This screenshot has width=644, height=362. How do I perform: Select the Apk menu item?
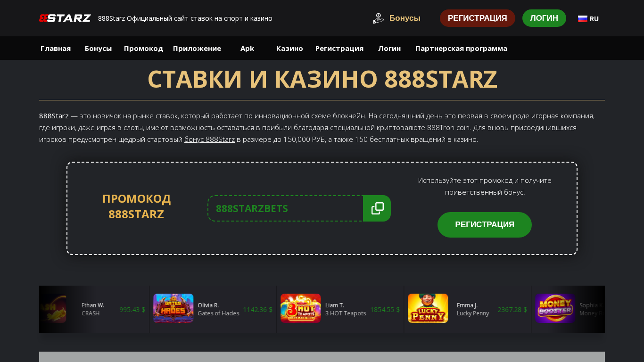click(x=247, y=48)
